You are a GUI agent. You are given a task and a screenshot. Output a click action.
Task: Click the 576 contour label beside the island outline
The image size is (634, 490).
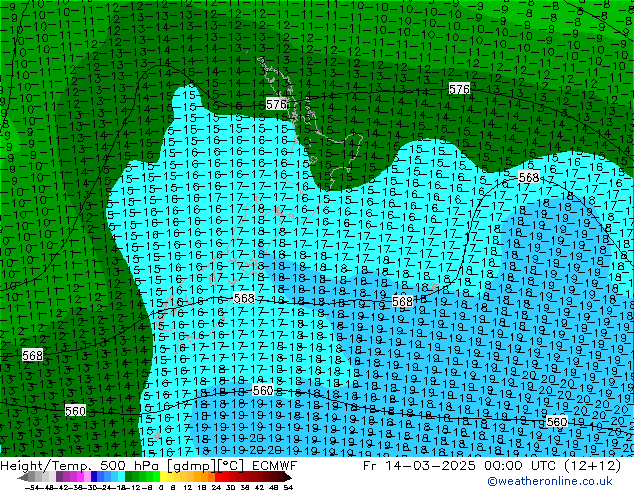277,104
